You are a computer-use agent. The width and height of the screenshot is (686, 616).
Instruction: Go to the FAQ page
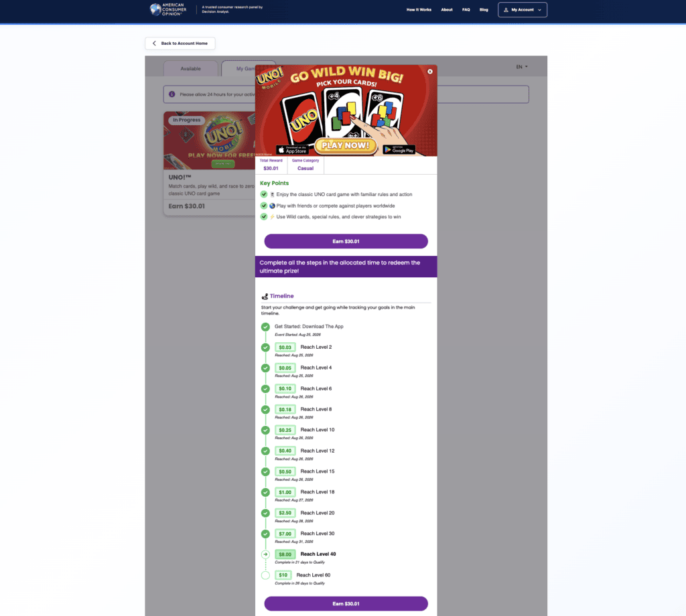(466, 9)
